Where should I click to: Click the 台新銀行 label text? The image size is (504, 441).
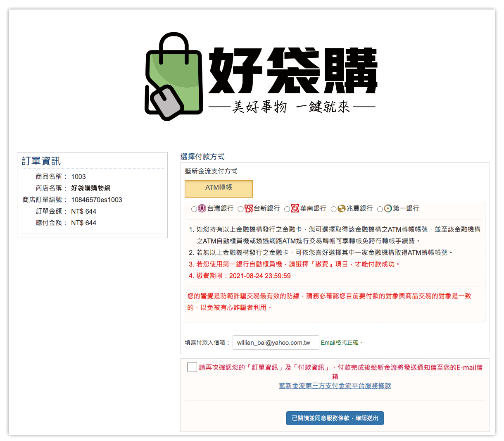pos(267,209)
